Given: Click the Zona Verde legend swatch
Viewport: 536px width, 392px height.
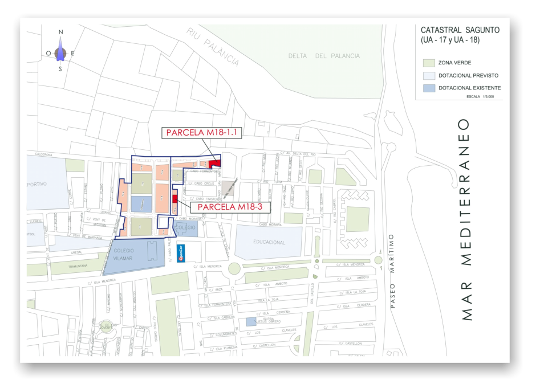Looking at the screenshot, I should click(429, 63).
